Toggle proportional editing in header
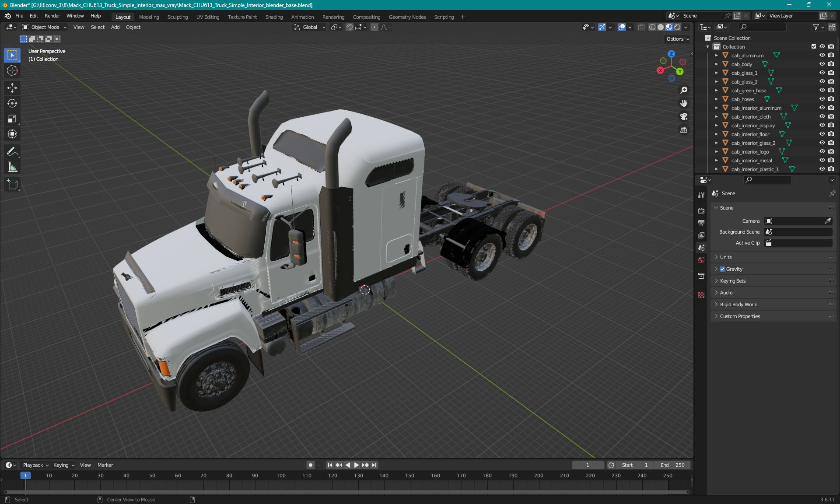840x504 pixels. pyautogui.click(x=374, y=27)
